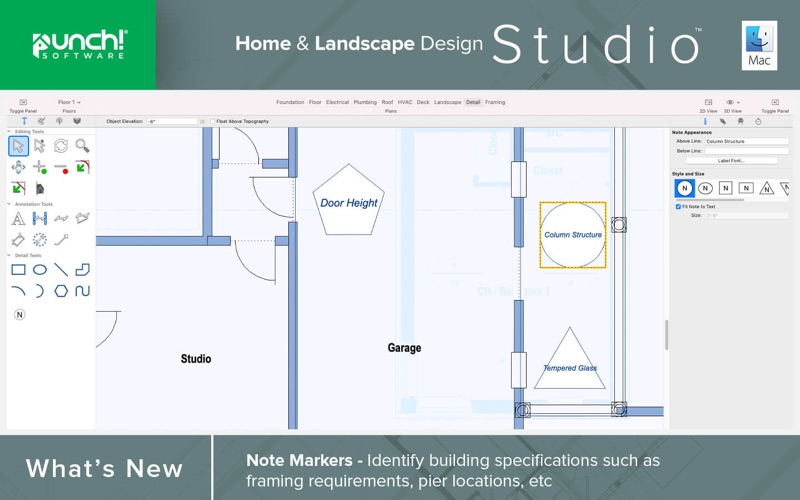Viewport: 800px width, 500px height.
Task: Open the 3D View dropdown arrow
Action: [738, 103]
